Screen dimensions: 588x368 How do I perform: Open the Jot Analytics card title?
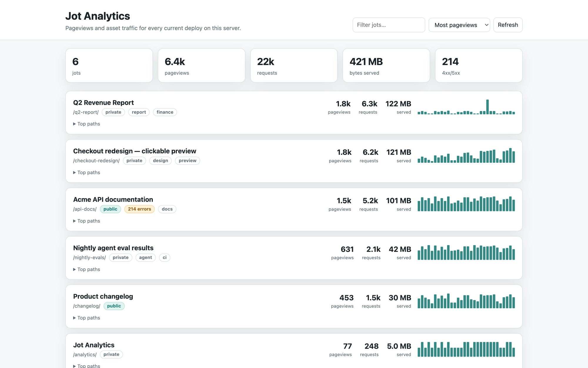(94, 345)
